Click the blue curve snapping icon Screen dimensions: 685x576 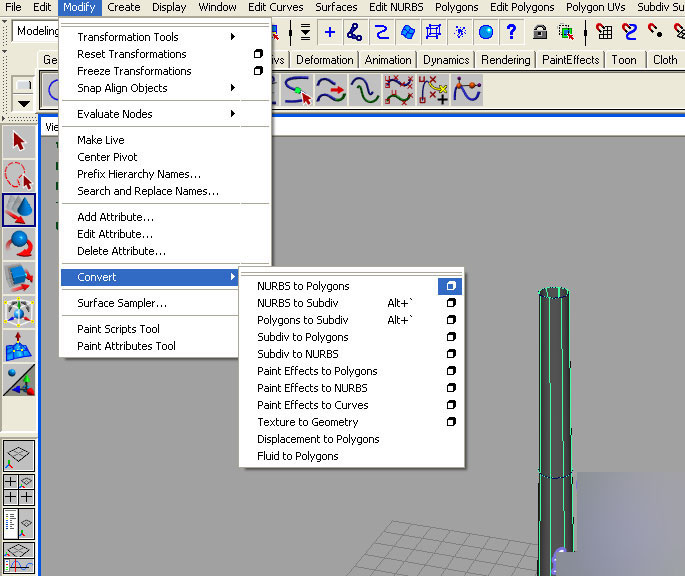pyautogui.click(x=381, y=32)
